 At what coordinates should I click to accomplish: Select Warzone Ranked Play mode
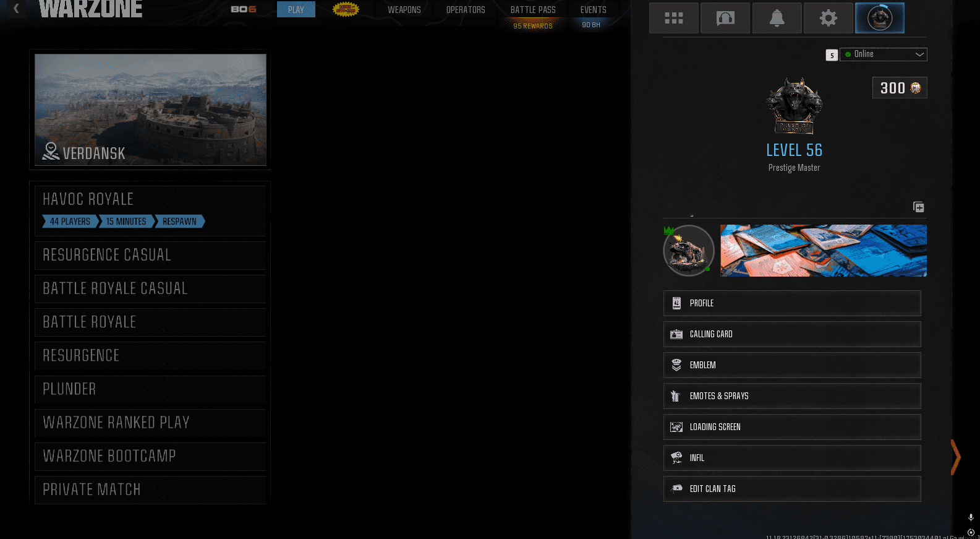tap(150, 423)
